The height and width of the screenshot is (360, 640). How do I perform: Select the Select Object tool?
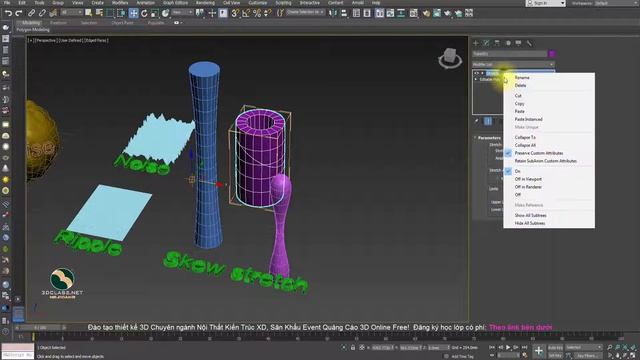point(89,13)
